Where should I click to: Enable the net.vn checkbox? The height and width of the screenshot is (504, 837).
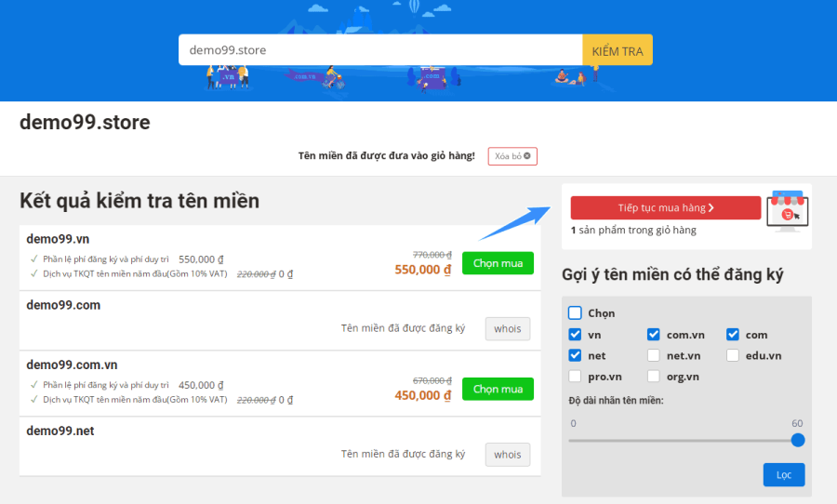click(654, 355)
